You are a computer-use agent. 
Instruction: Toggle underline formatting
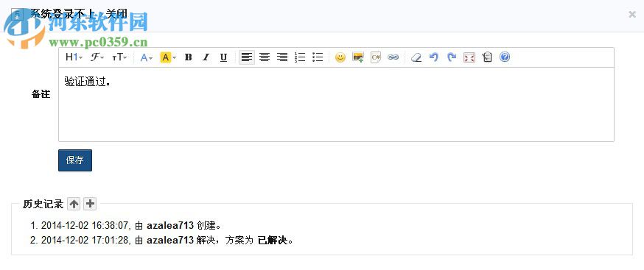(223, 57)
